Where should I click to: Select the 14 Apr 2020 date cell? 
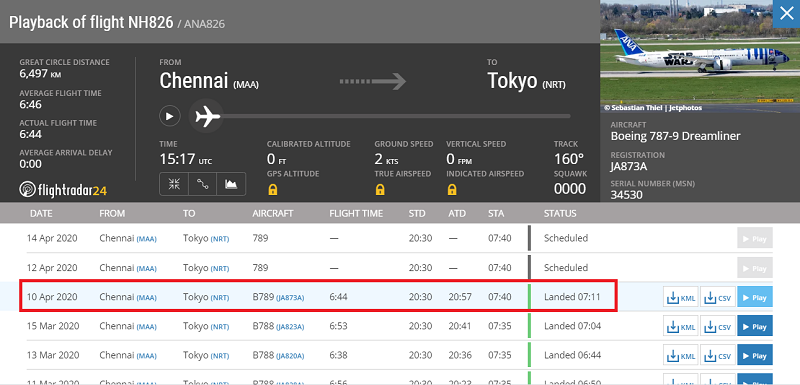tap(52, 238)
